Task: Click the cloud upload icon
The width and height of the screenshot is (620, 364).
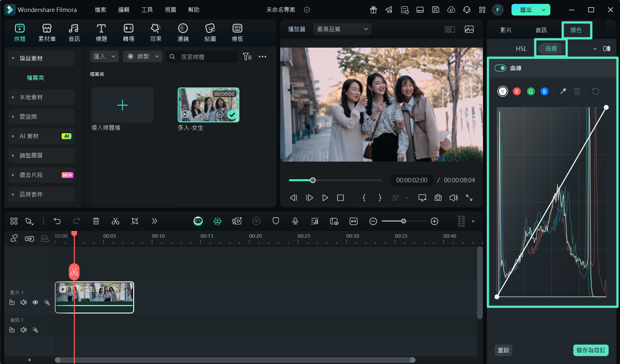Action: click(x=451, y=10)
